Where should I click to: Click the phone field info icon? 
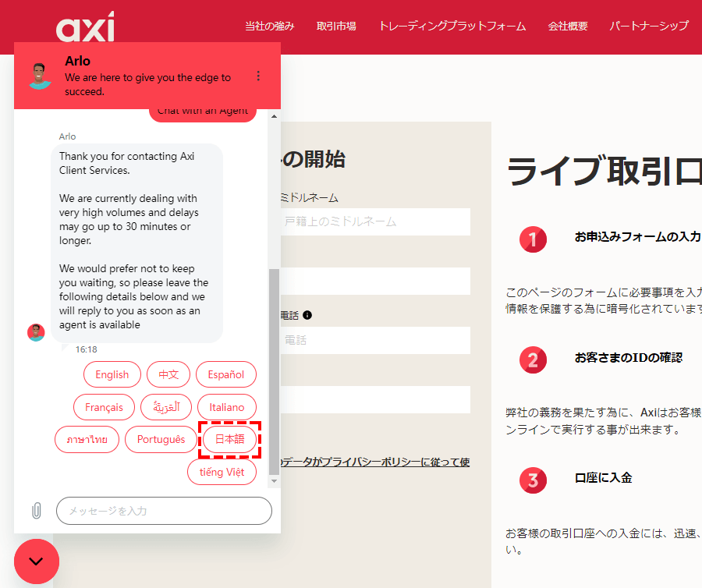coord(307,315)
